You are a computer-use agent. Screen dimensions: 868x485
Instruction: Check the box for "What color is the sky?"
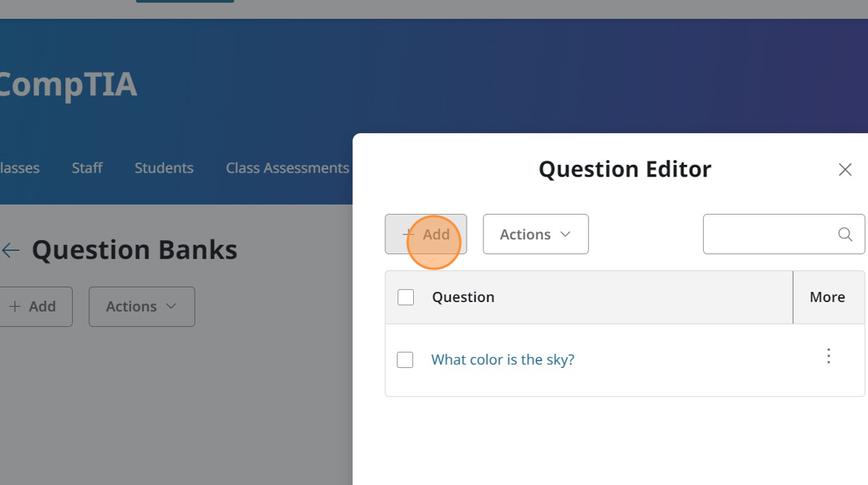pyautogui.click(x=405, y=360)
